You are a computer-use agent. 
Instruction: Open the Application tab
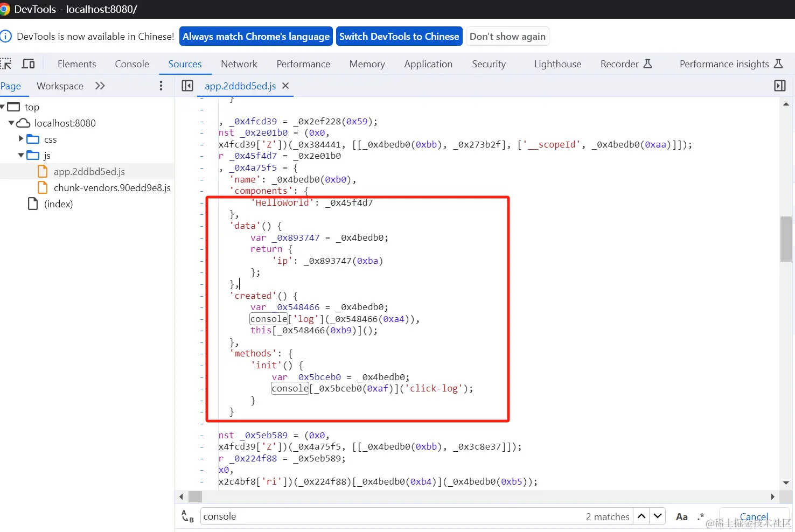point(428,64)
